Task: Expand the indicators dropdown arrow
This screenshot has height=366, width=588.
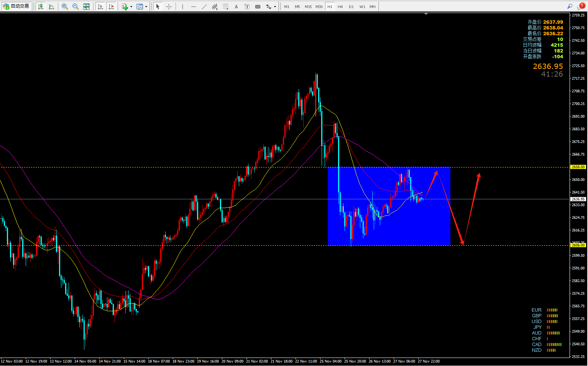Action: (x=131, y=7)
